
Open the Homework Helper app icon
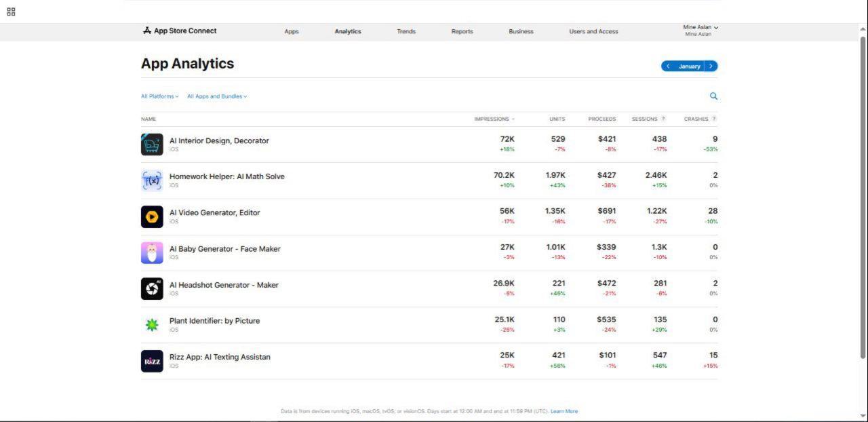click(152, 180)
